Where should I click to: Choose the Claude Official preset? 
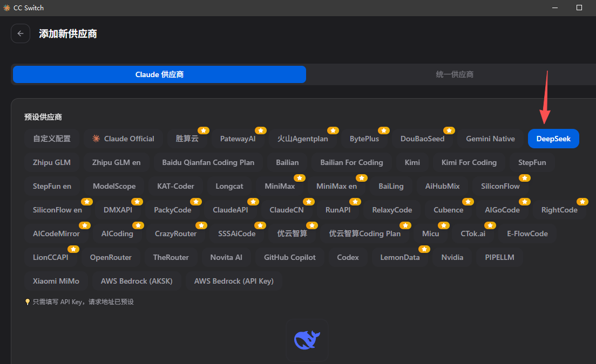click(123, 139)
